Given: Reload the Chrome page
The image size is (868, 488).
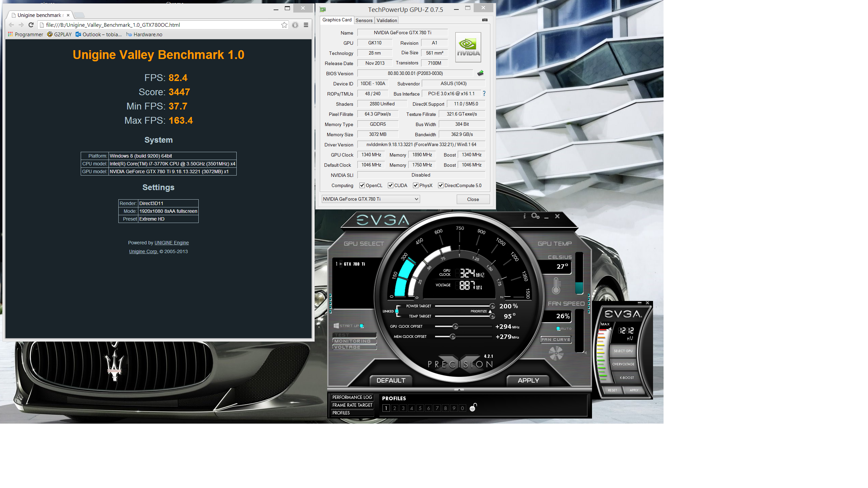Looking at the screenshot, I should coord(31,25).
